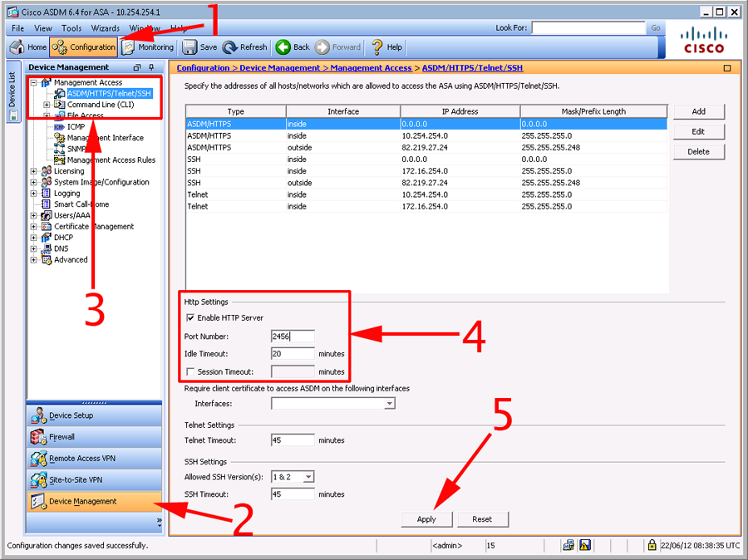Open the Allowed SSH Versions dropdown
This screenshot has height=560, width=748.
click(x=307, y=477)
